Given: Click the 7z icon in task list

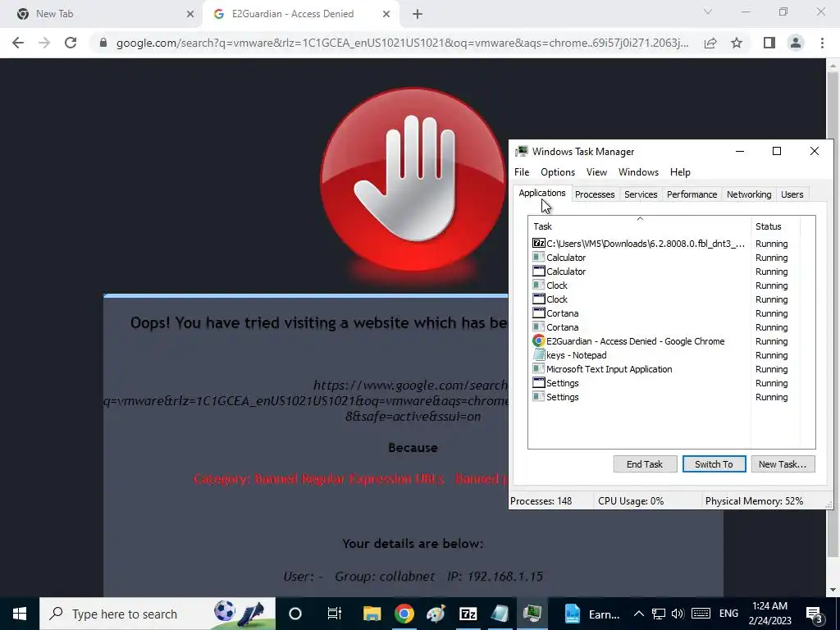Looking at the screenshot, I should coord(538,243).
